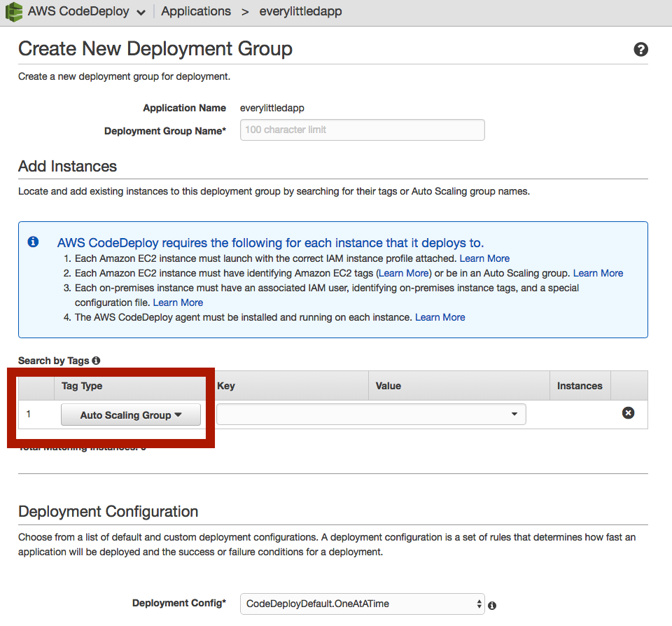Go to Applications in the breadcrumb
The width and height of the screenshot is (672, 626).
coord(196,12)
